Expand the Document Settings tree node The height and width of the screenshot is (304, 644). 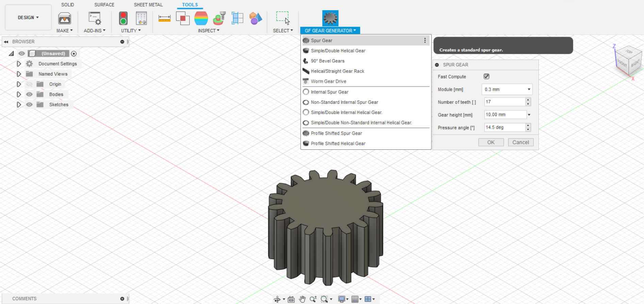coord(19,64)
